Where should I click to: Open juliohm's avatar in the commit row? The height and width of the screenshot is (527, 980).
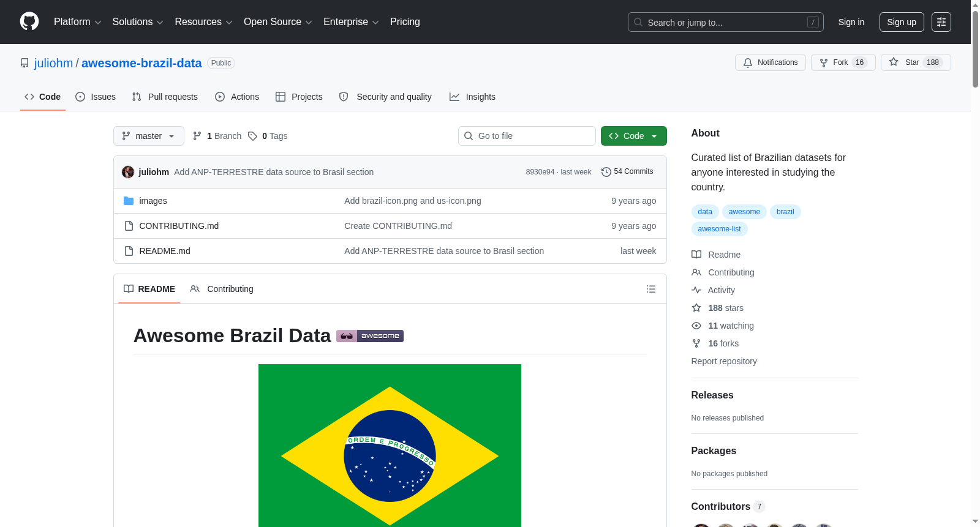pos(128,172)
